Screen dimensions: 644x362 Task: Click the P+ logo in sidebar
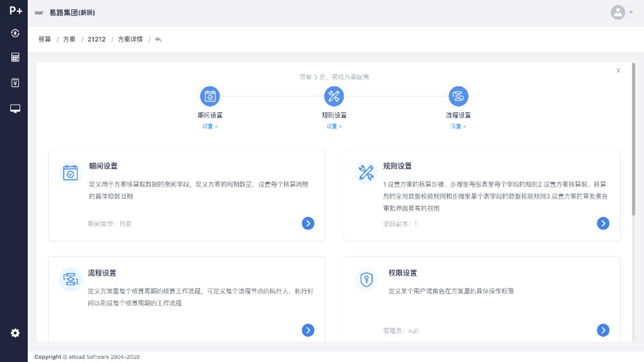click(15, 11)
